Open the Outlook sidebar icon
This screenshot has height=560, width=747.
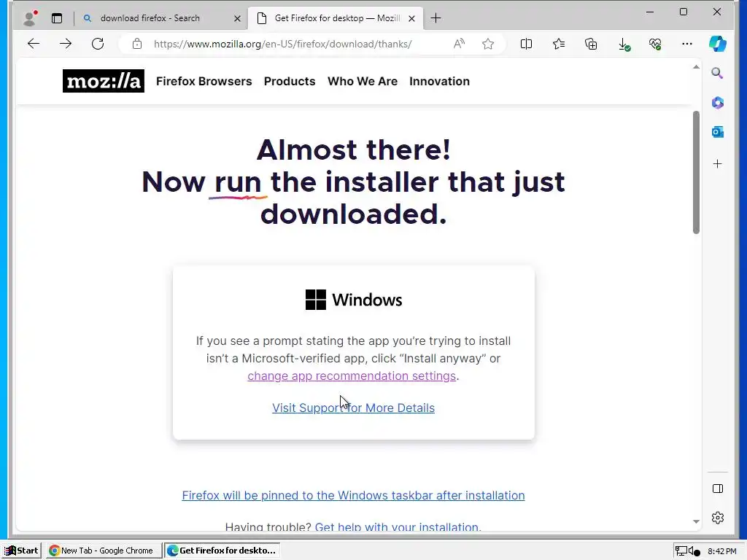(x=718, y=132)
